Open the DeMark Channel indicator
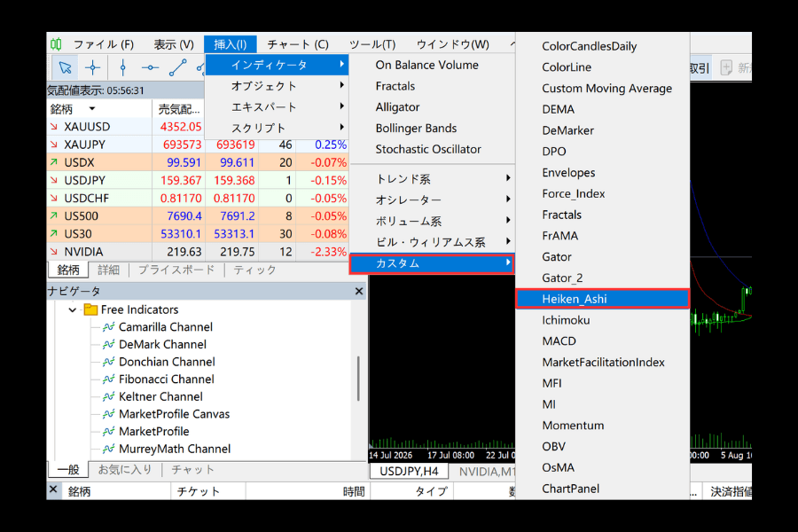 (x=162, y=344)
